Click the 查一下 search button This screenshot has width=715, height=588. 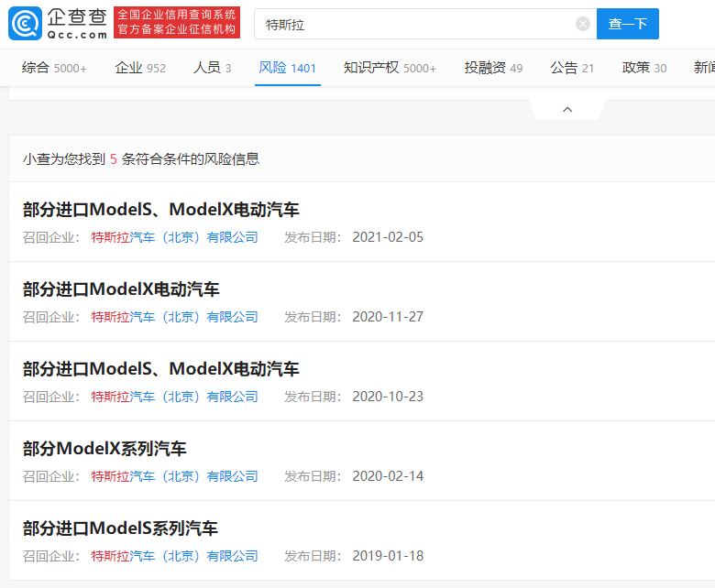coord(627,24)
